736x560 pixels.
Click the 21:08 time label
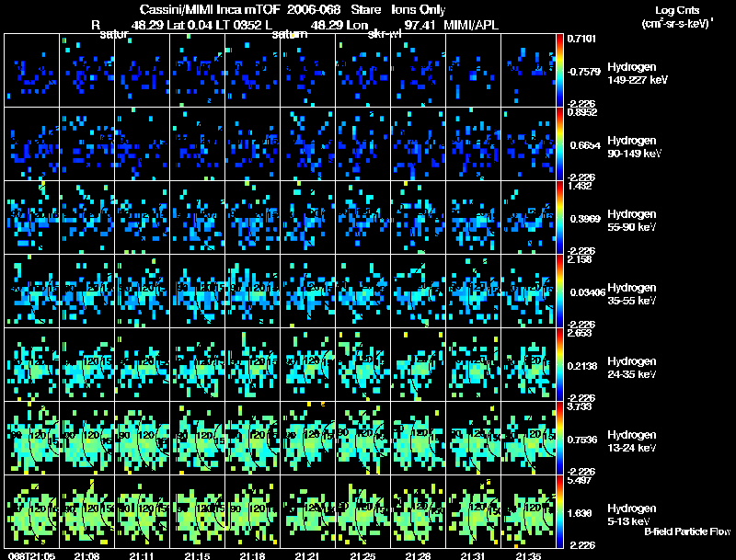(86, 556)
